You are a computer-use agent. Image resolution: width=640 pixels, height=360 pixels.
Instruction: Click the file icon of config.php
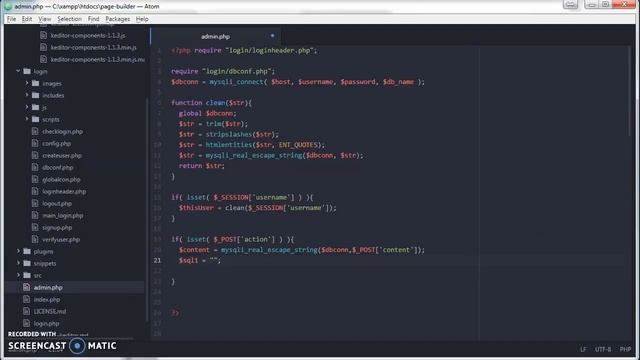click(35, 143)
